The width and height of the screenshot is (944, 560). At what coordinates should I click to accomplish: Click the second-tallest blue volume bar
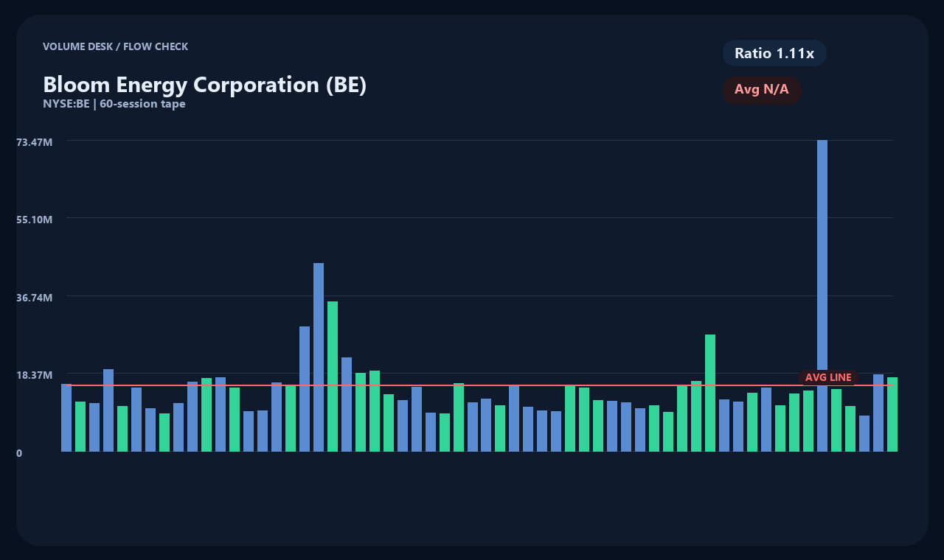point(319,357)
